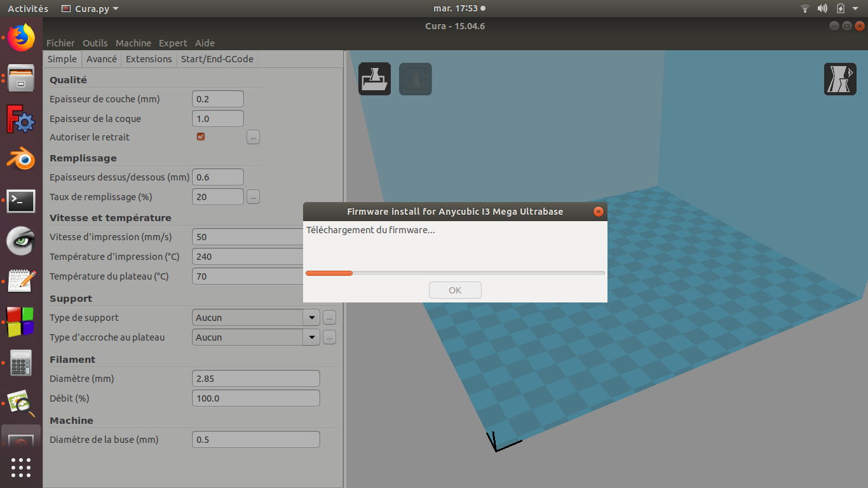Click the 'Téléchargement du firmware...' text

370,230
